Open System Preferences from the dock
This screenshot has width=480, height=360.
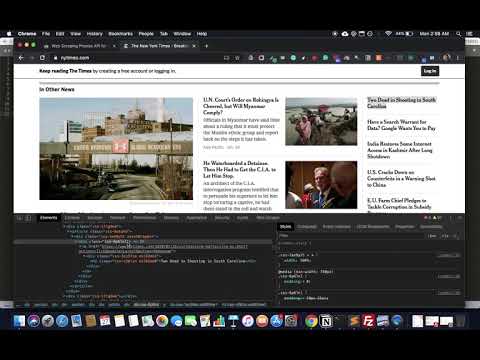(291, 321)
